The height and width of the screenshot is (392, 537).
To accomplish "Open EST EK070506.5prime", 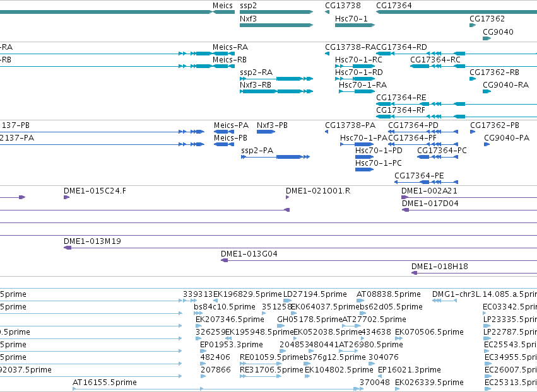I will click(429, 333).
